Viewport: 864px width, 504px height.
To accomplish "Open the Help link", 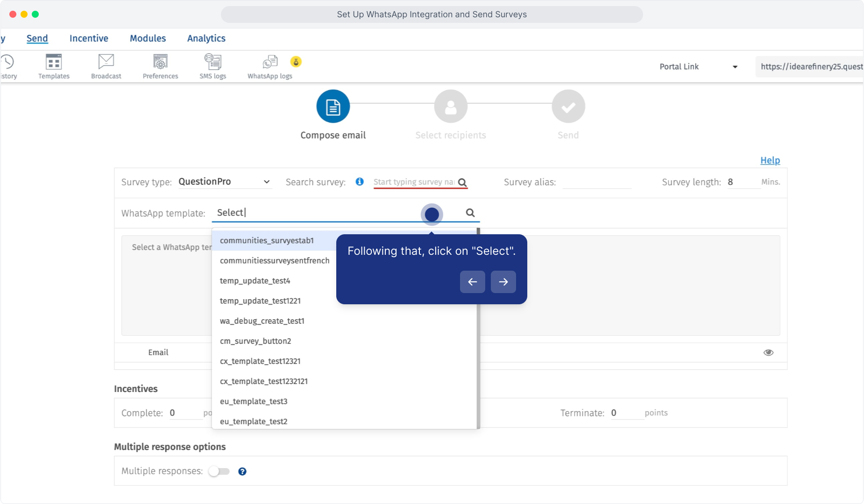I will click(770, 161).
